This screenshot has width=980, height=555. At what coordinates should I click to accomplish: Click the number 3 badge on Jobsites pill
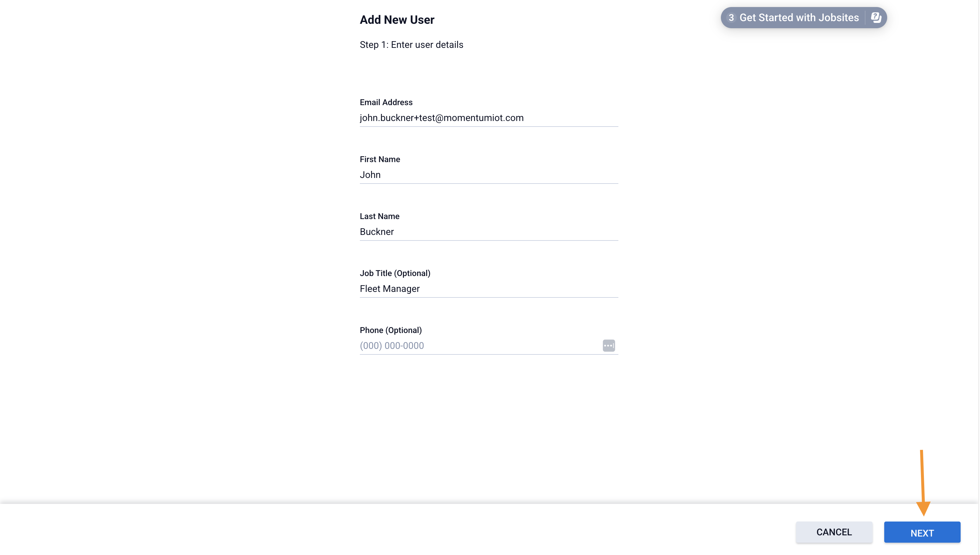click(x=731, y=18)
